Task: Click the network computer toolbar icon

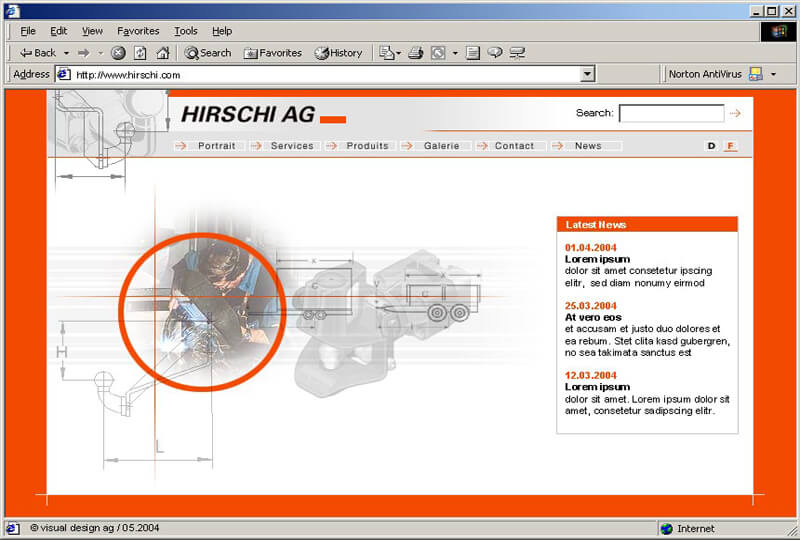Action: coord(517,53)
